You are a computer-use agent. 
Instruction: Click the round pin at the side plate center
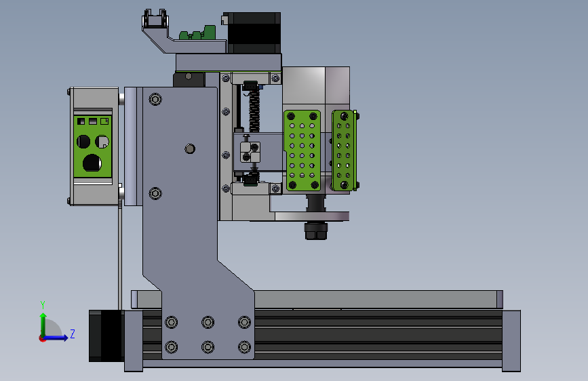coord(190,149)
